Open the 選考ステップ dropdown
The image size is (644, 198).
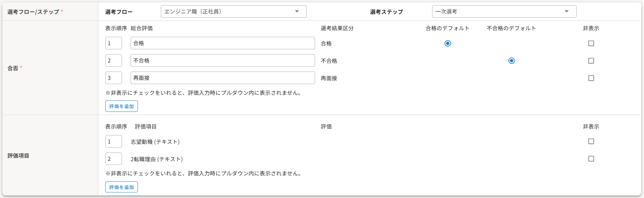coord(500,11)
